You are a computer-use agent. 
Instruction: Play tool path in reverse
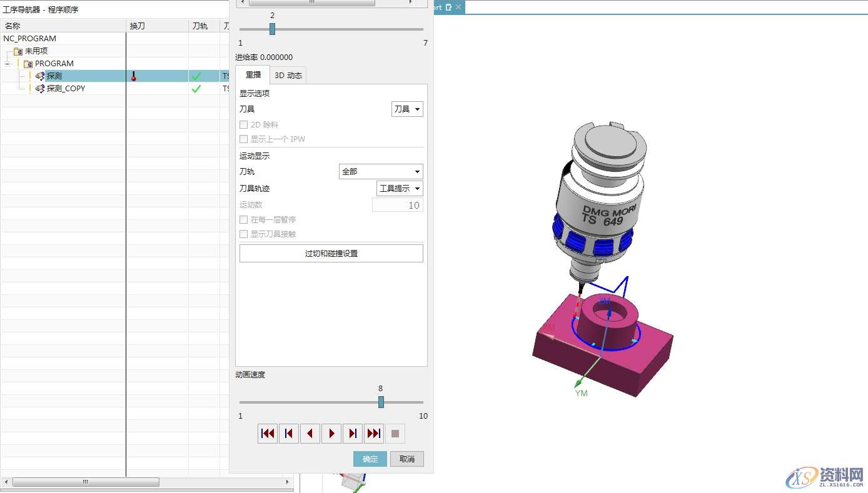click(310, 434)
